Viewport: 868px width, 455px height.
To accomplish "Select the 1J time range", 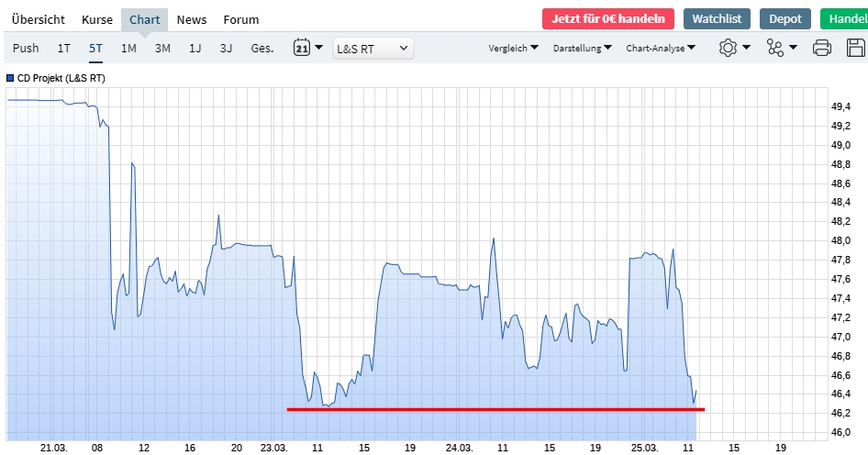I will coord(195,48).
